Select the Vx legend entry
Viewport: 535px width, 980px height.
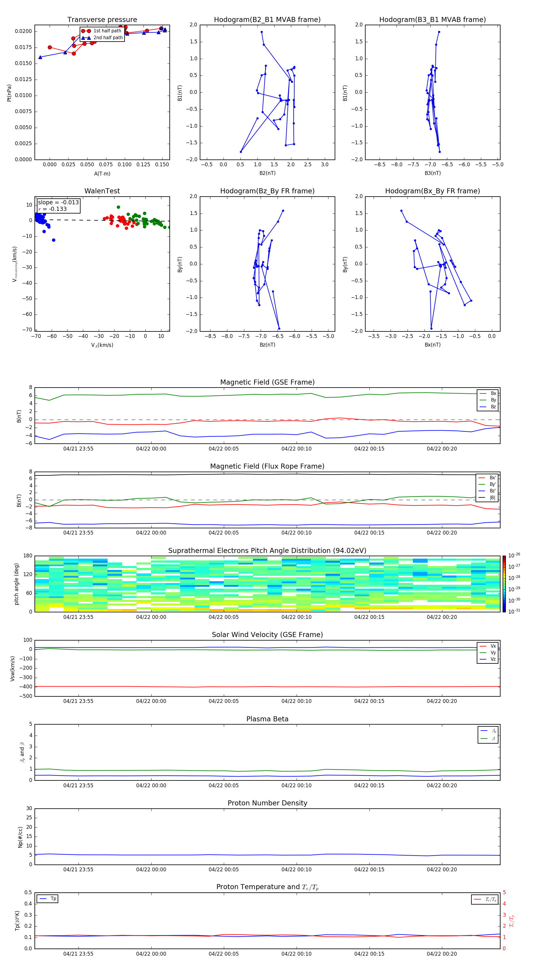488,646
